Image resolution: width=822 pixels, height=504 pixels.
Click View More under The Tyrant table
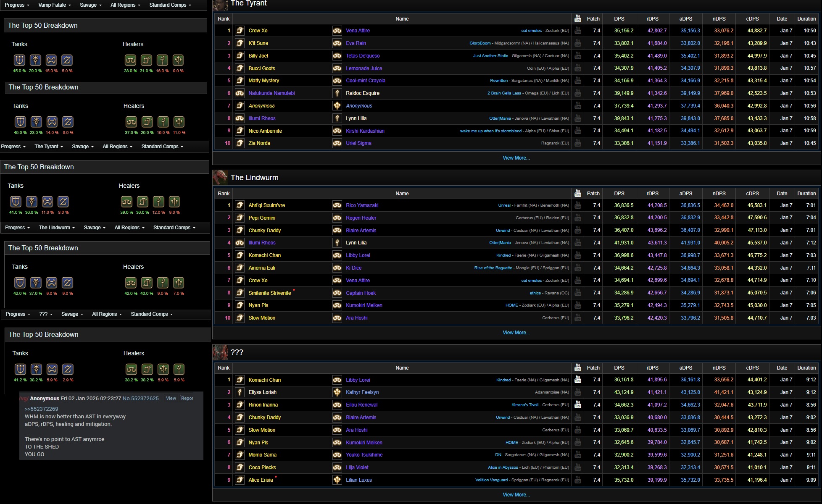516,158
